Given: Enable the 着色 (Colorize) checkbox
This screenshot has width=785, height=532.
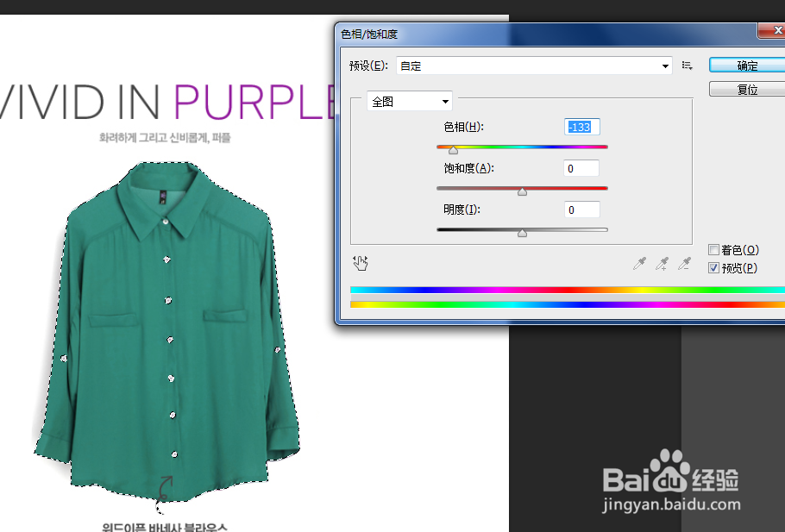Looking at the screenshot, I should click(x=714, y=249).
